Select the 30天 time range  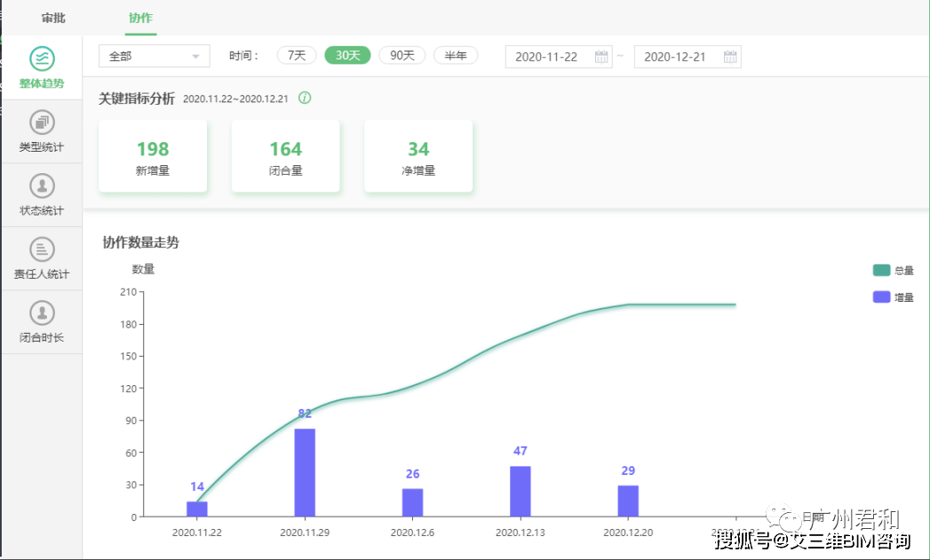pyautogui.click(x=347, y=55)
